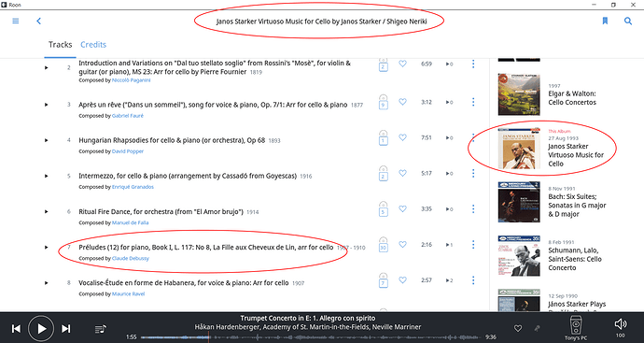Viewport: 644px width, 343px height.
Task: Open composer link Claude Debussy
Action: [x=131, y=258]
